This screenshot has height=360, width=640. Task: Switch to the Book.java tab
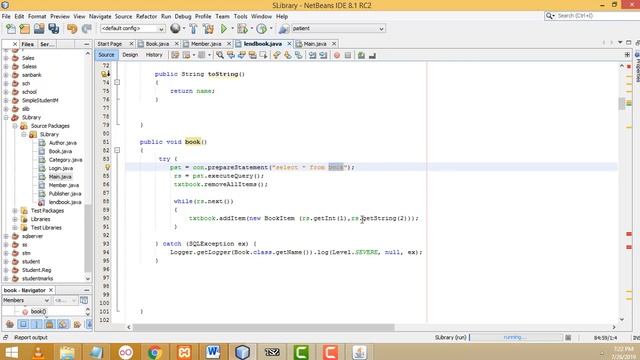click(157, 44)
